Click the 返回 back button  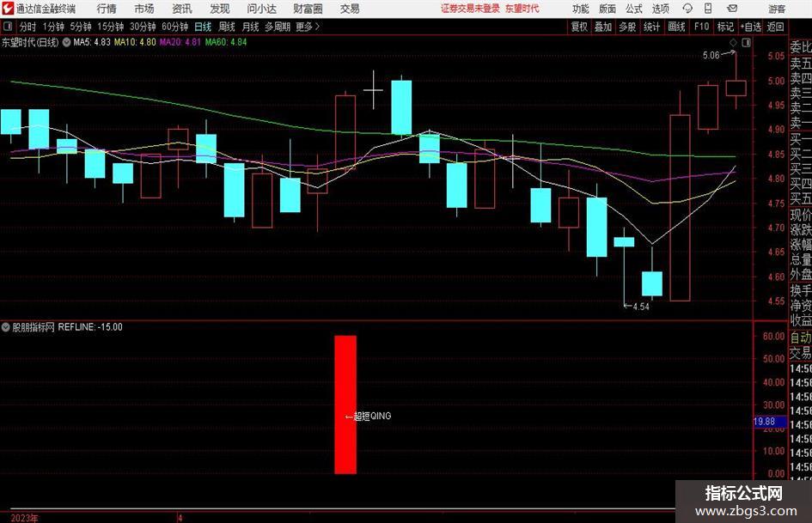(x=775, y=27)
